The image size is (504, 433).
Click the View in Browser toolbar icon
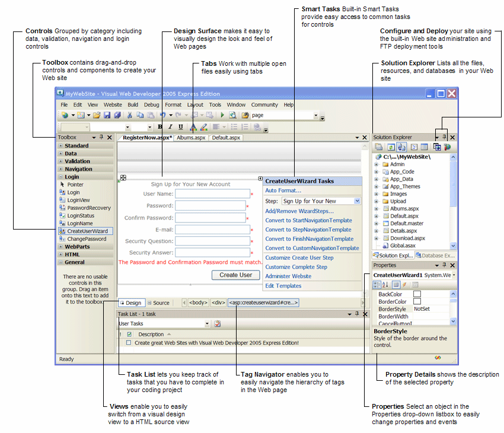click(x=232, y=115)
